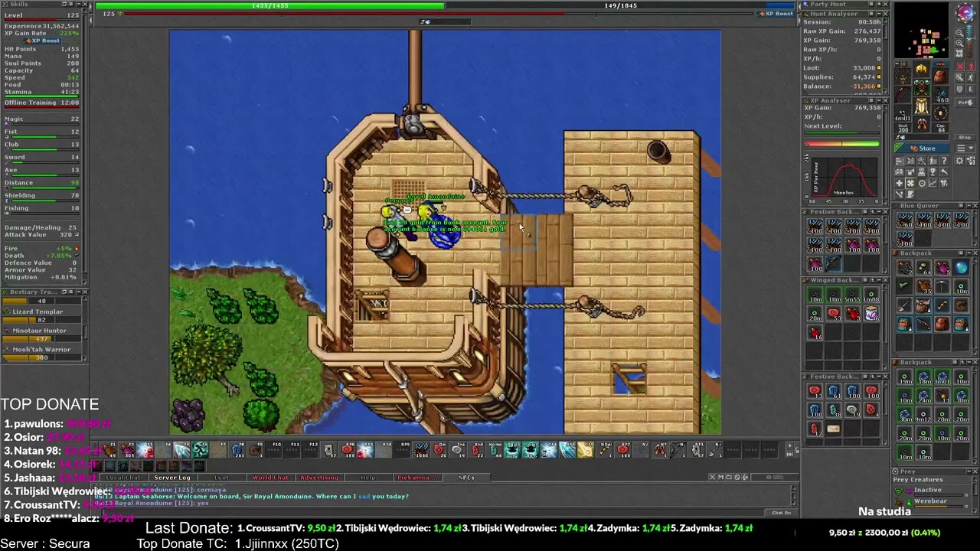This screenshot has height=551, width=980.
Task: Toggle defensive shield fight mode
Action: (x=959, y=89)
